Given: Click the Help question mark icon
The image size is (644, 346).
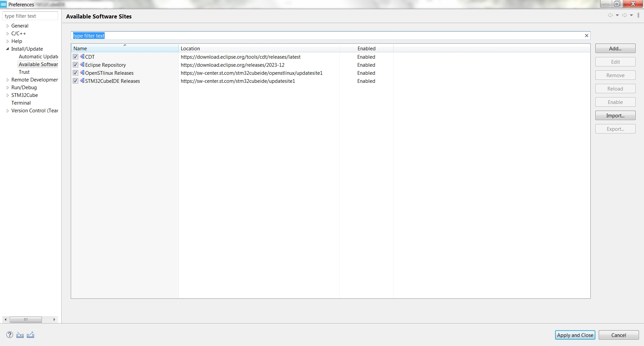Looking at the screenshot, I should click(x=10, y=335).
